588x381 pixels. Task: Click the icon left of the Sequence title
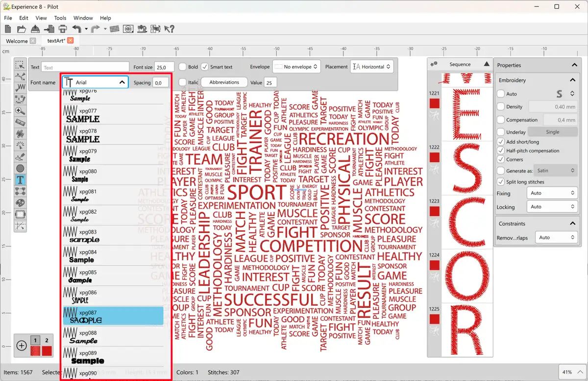pyautogui.click(x=434, y=64)
